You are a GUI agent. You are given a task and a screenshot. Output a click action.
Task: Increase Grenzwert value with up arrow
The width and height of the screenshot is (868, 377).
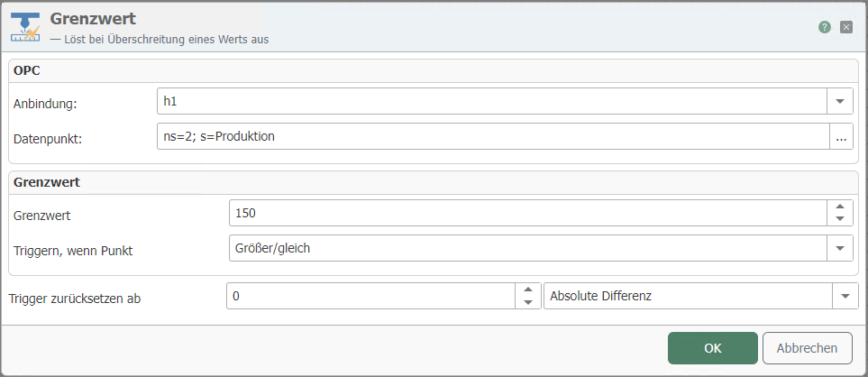(x=840, y=207)
